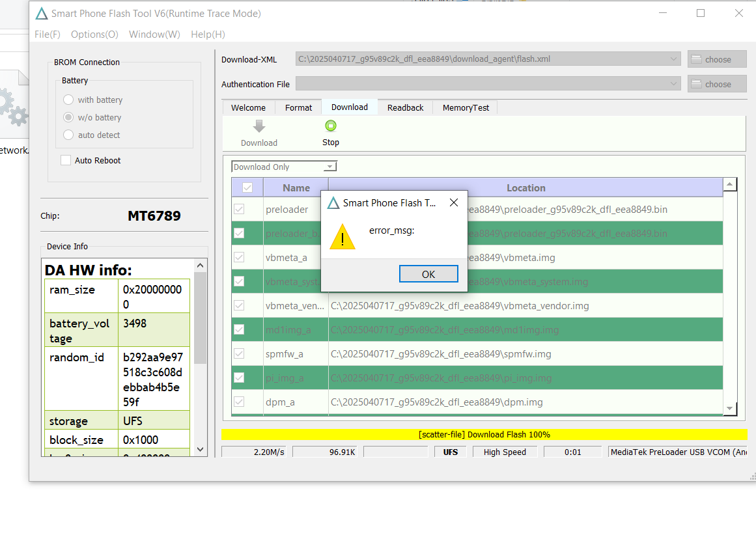Click the folder icon on Authentication File choose button
The width and height of the screenshot is (756, 537).
696,84
